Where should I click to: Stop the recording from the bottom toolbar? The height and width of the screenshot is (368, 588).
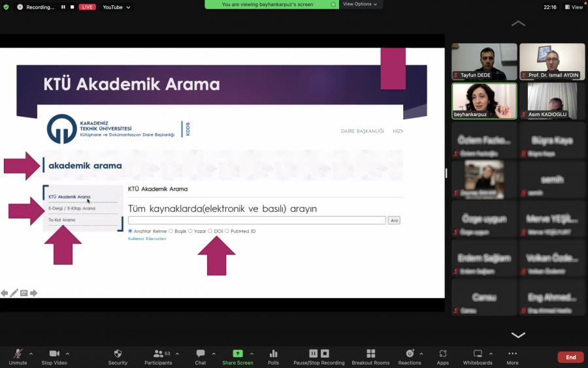coord(325,354)
